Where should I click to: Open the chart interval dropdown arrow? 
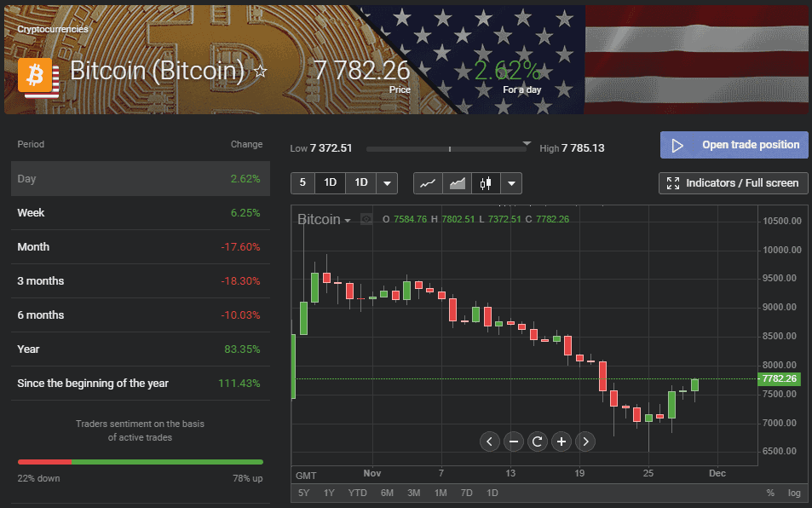387,183
